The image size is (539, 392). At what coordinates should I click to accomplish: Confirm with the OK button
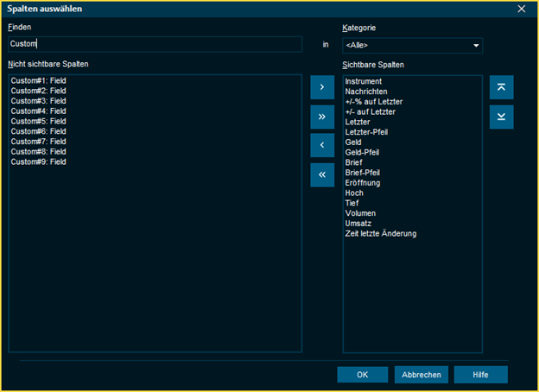tap(362, 375)
